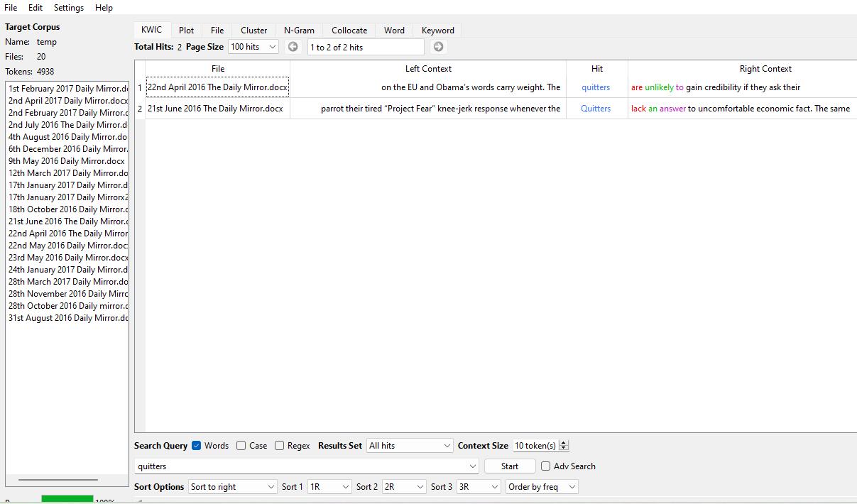Open the Page Size dropdown
857x504 pixels.
[253, 47]
